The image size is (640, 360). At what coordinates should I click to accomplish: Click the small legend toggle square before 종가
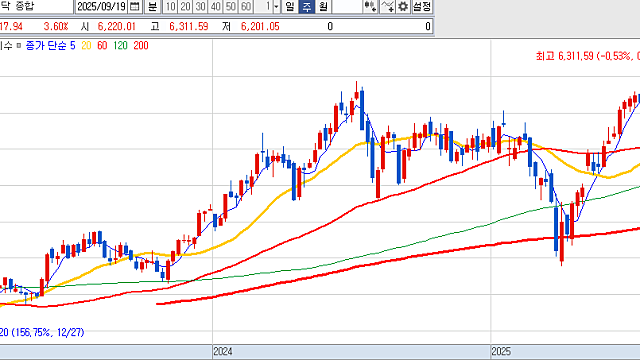click(x=19, y=46)
